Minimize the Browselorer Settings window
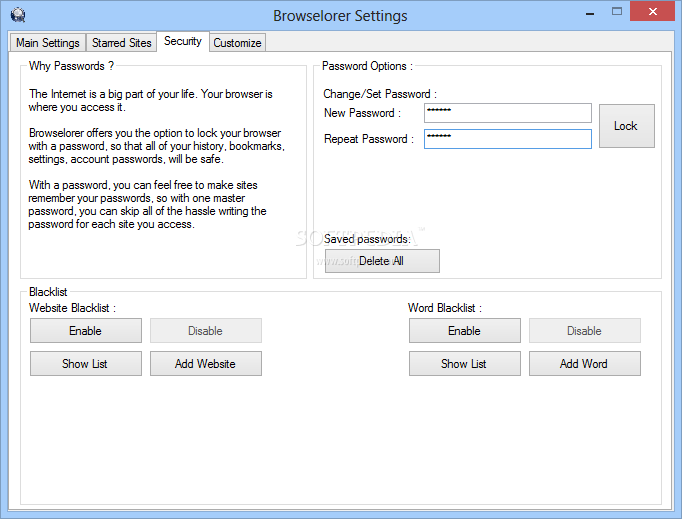Image resolution: width=682 pixels, height=519 pixels. point(590,13)
